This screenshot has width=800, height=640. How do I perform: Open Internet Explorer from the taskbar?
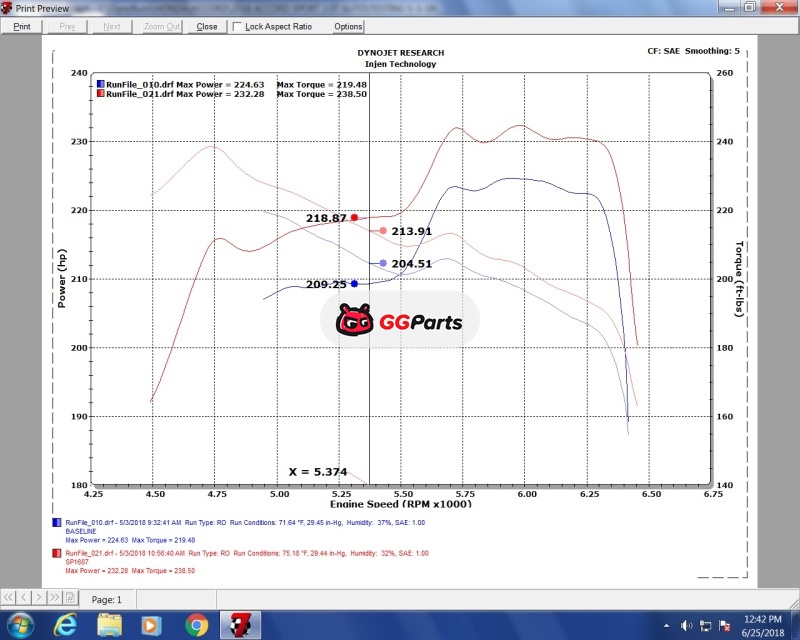(65, 625)
